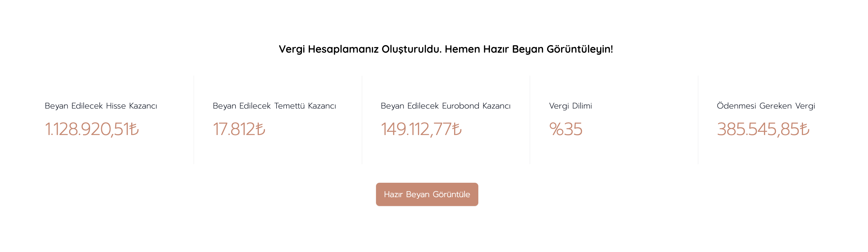Select the 385.545,85₺ tax due amount
Viewport: 868px width, 252px height.
pos(763,129)
